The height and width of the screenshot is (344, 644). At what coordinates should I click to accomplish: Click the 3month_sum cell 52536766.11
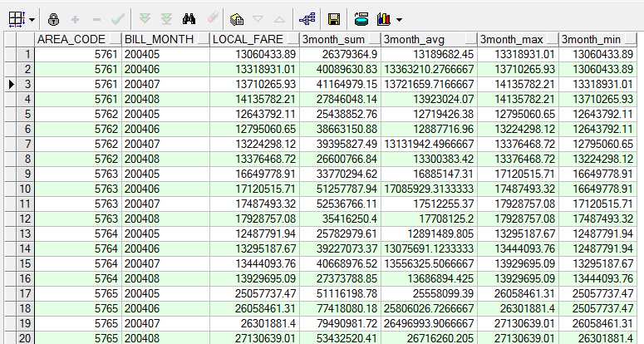click(340, 204)
